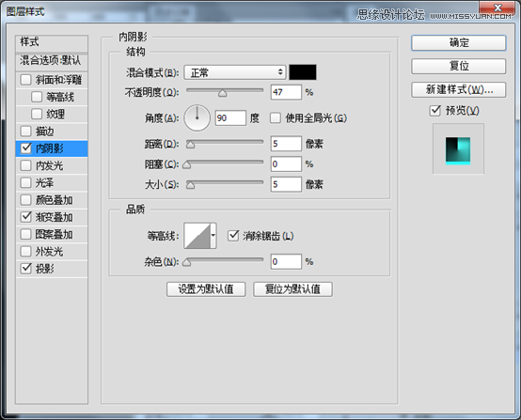The height and width of the screenshot is (420, 521).
Task: Open the 混合模式 dropdown showing 正常
Action: pyautogui.click(x=235, y=72)
